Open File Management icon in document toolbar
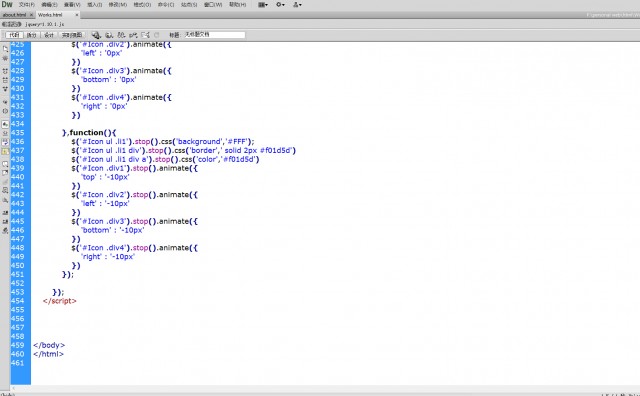The width and height of the screenshot is (640, 396). click(121, 35)
